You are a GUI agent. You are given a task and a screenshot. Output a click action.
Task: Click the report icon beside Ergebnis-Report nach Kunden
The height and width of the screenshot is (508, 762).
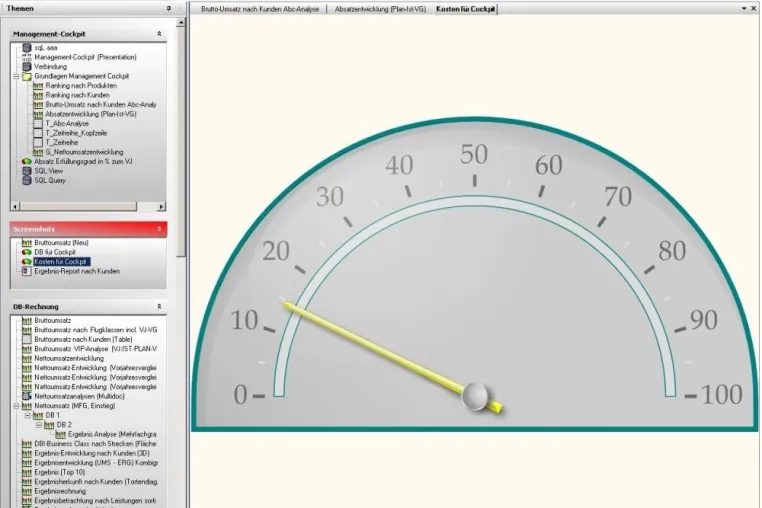[27, 271]
